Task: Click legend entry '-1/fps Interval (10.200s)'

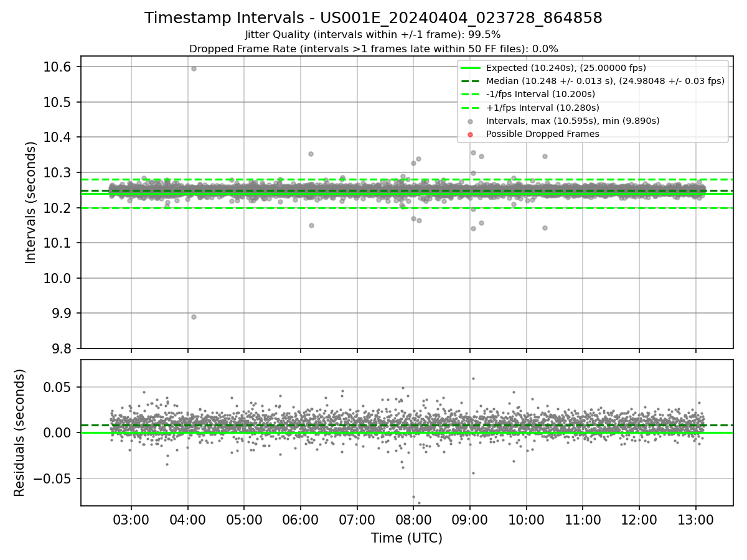Action: tap(540, 94)
